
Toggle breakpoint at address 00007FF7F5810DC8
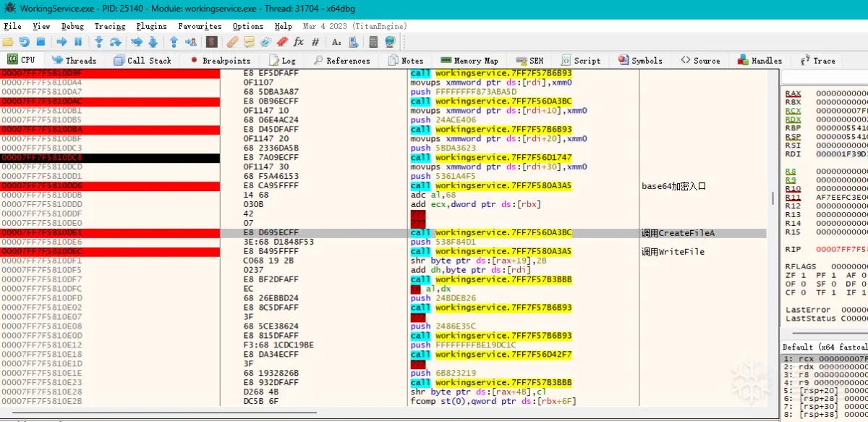click(110, 157)
